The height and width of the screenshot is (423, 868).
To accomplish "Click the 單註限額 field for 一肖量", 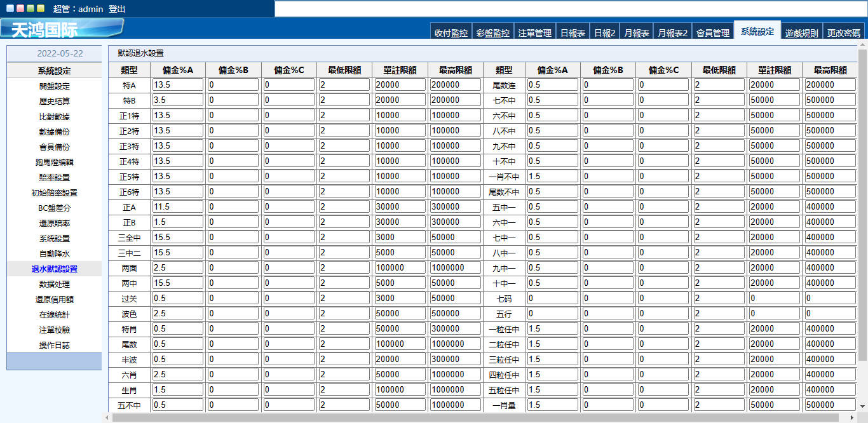I will click(775, 405).
